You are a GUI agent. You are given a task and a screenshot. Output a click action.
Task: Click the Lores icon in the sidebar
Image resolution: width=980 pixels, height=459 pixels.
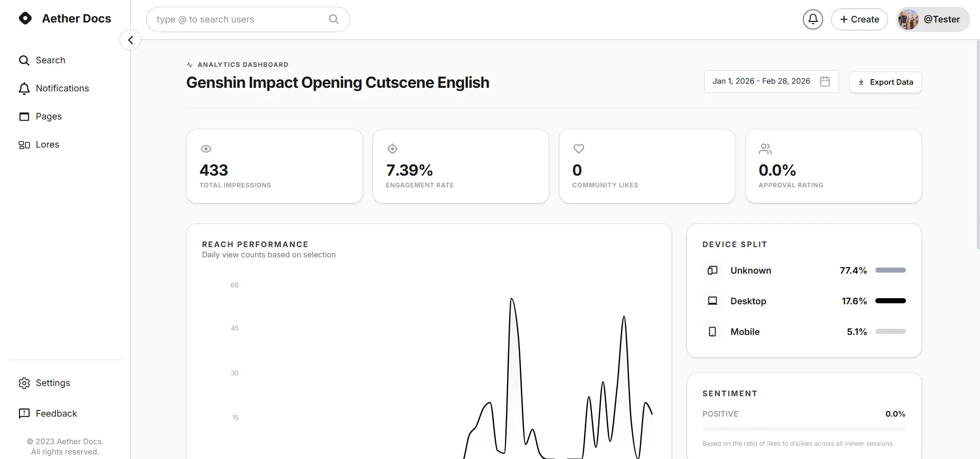click(24, 144)
